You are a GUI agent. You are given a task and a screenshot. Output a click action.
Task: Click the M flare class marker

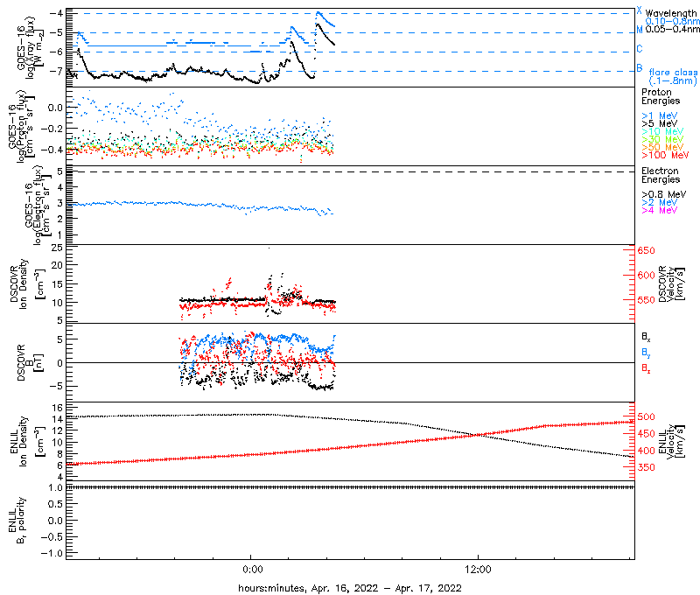(x=640, y=30)
